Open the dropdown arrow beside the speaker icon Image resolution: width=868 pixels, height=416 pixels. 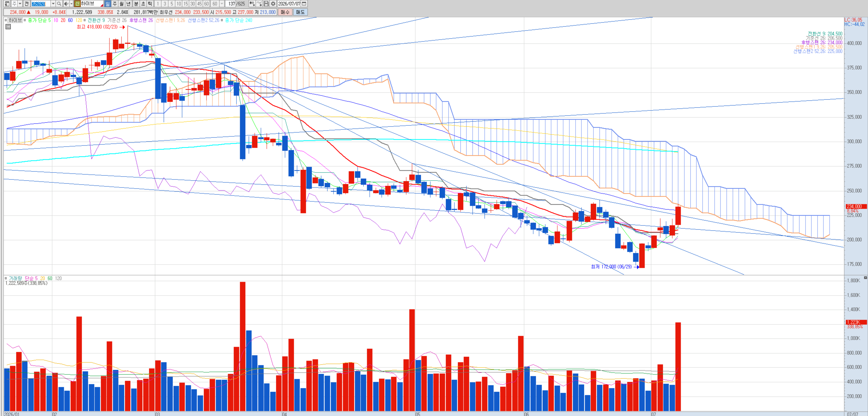[71, 4]
